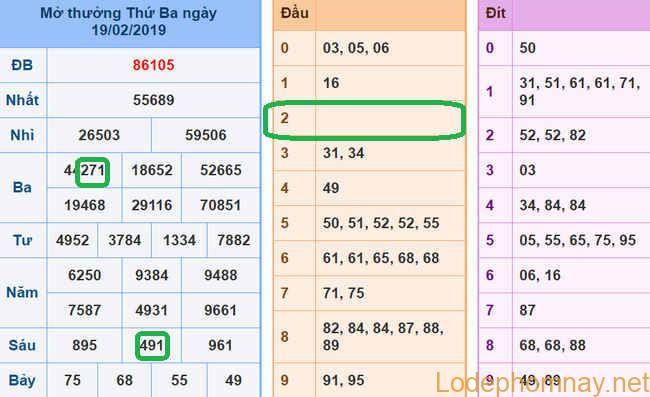650x397 pixels.
Task: Click sixth prize number 961
Action: click(x=221, y=345)
